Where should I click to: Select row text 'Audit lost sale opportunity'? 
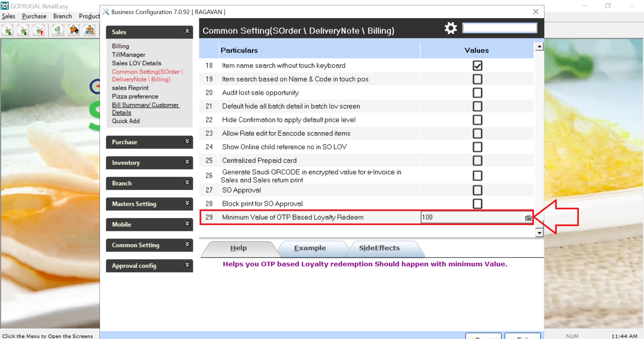[260, 93]
